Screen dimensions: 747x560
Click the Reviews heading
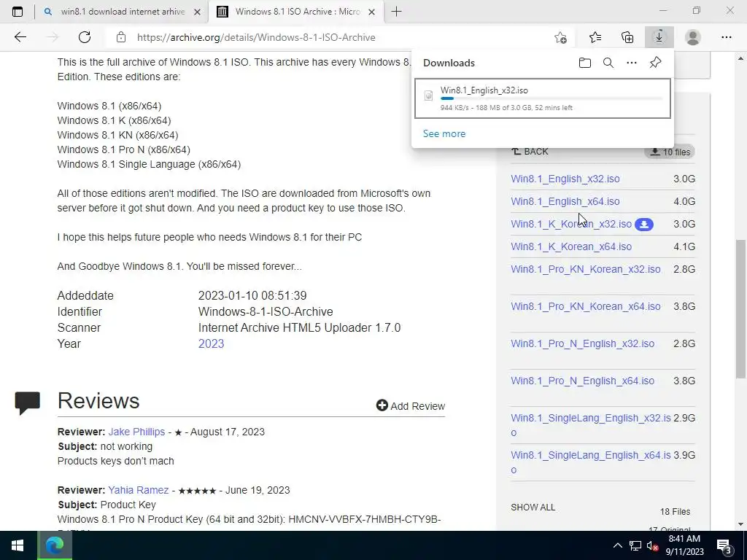click(98, 401)
